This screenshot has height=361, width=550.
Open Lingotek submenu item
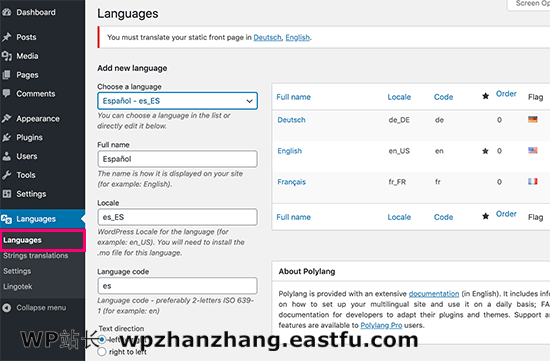[18, 286]
